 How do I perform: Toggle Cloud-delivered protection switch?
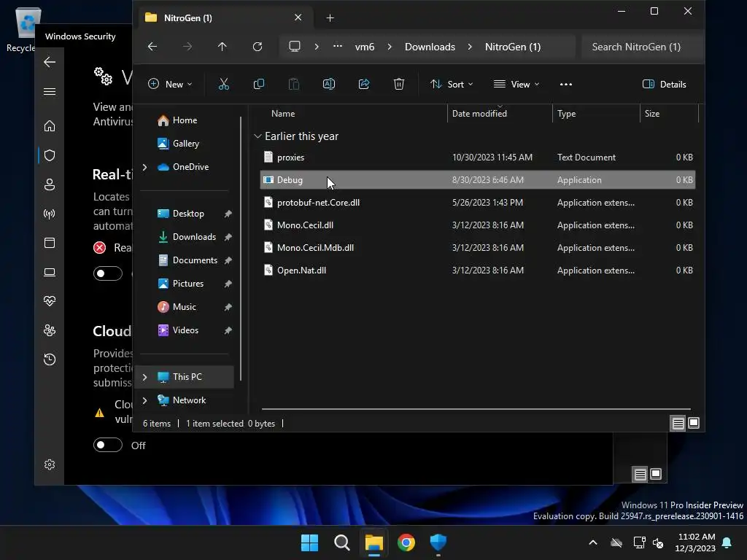pyautogui.click(x=108, y=446)
